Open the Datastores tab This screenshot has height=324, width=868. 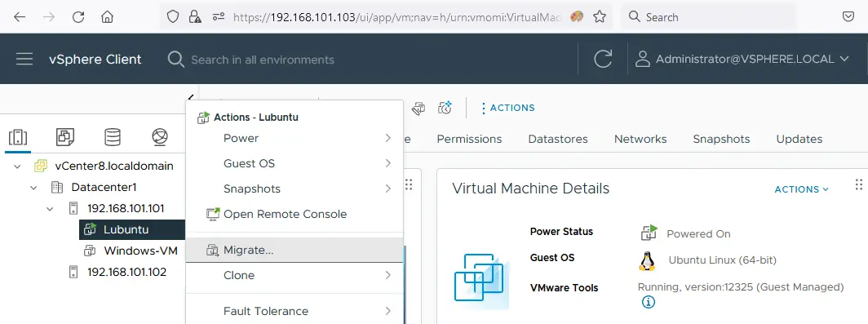coord(558,139)
